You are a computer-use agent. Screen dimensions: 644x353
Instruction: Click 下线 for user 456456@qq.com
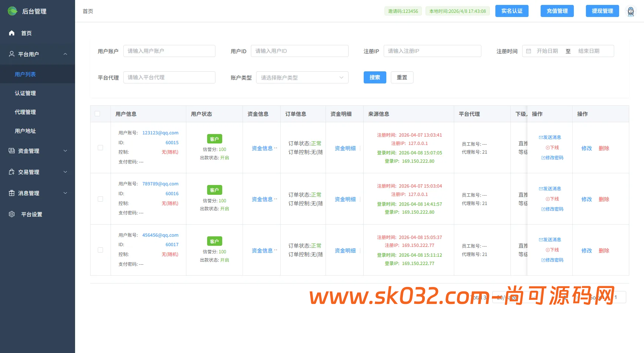coord(552,250)
